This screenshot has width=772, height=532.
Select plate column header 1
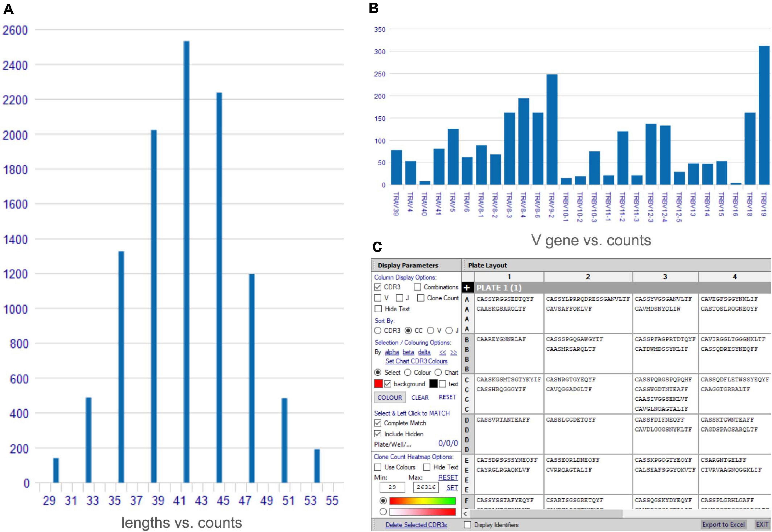pyautogui.click(x=509, y=277)
